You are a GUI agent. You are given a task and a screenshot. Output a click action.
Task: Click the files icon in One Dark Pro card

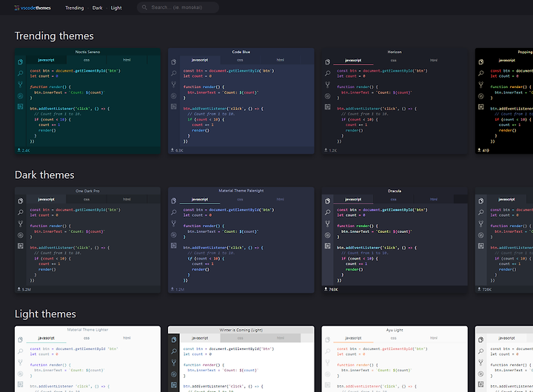[21, 201]
